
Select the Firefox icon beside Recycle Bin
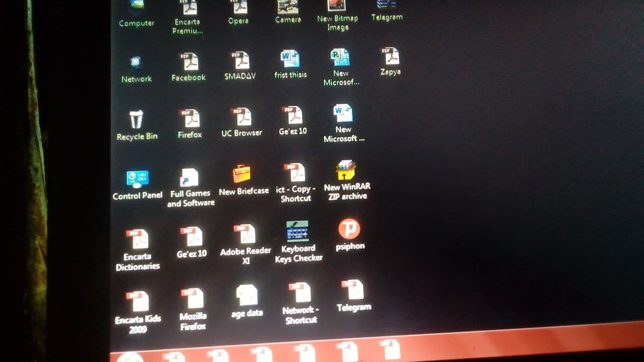coord(190,124)
